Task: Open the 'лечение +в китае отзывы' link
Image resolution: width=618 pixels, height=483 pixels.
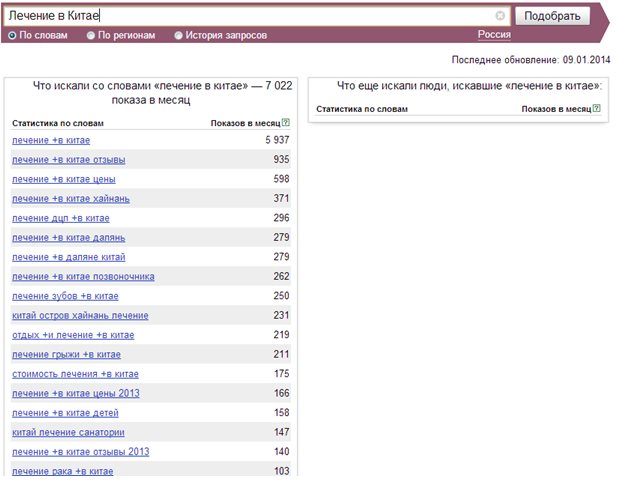Action: point(69,160)
